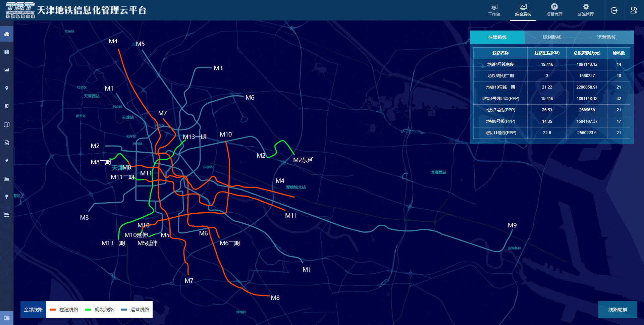The height and width of the screenshot is (325, 644).
Task: Click the 21.22 mileage cell
Action: coord(547,87)
